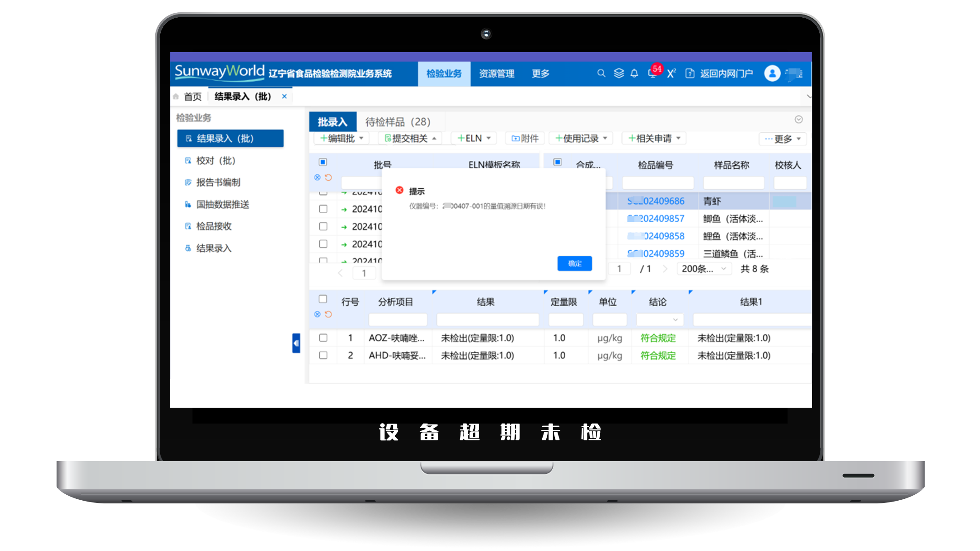Select 报告书编制 in the sidebar
Viewport: 980px width, 551px height.
click(218, 182)
